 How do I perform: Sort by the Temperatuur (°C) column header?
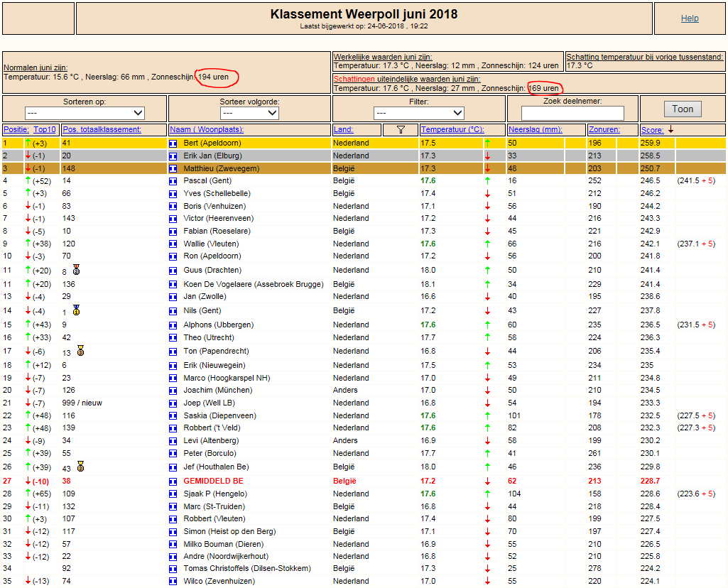[452, 130]
